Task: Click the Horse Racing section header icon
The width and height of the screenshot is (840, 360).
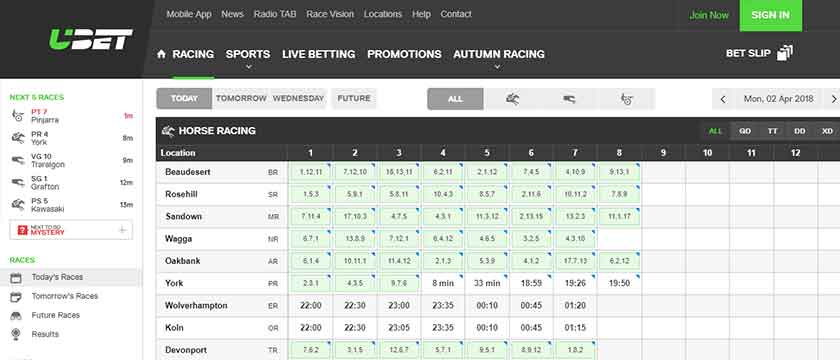Action: point(168,131)
